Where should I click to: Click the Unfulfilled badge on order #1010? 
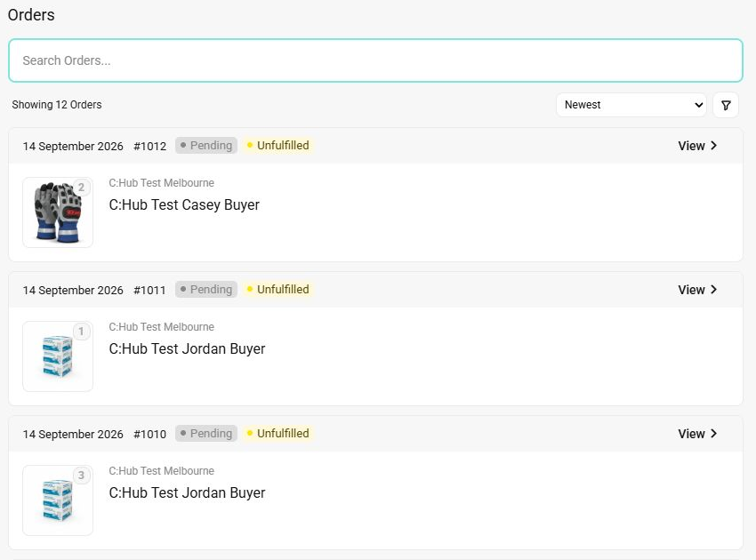pos(277,433)
